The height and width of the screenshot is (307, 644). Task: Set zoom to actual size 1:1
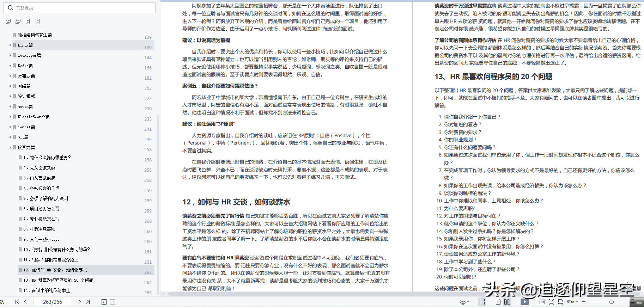point(542,302)
